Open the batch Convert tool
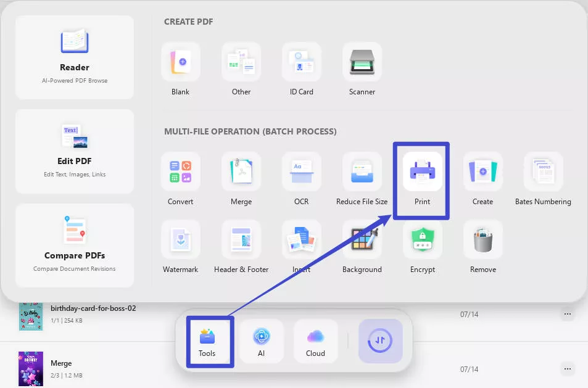Screen dimensions: 588x388 pyautogui.click(x=180, y=171)
